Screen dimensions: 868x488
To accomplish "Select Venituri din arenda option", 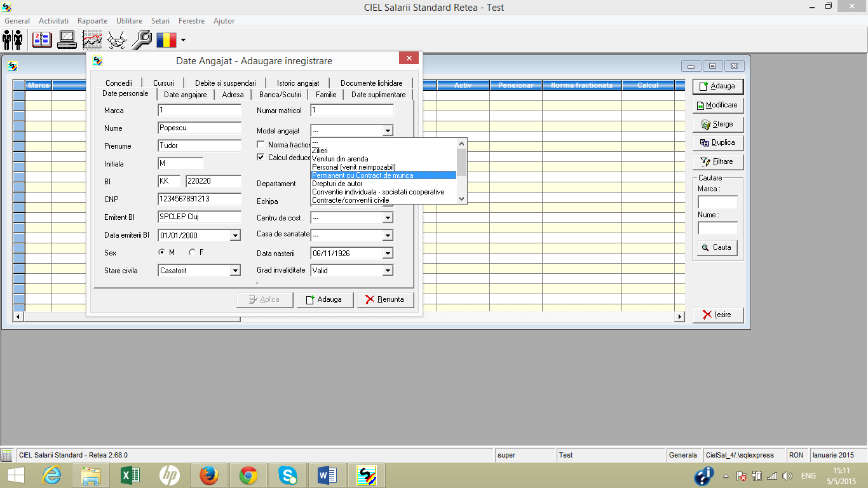I will pyautogui.click(x=383, y=159).
